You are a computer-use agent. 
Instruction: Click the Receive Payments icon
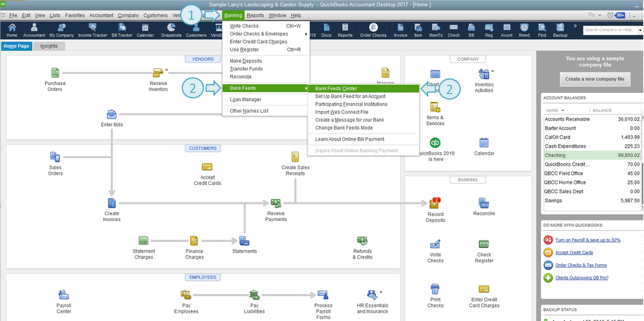coord(276,203)
